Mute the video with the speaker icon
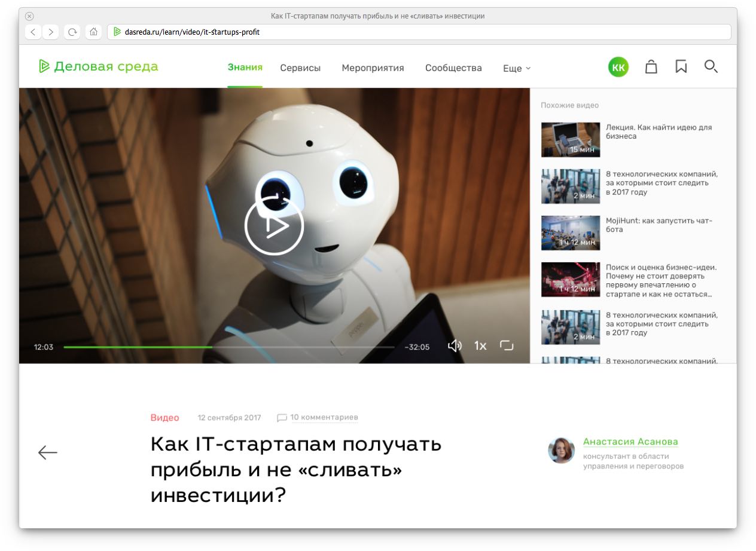This screenshot has width=756, height=551. click(455, 346)
